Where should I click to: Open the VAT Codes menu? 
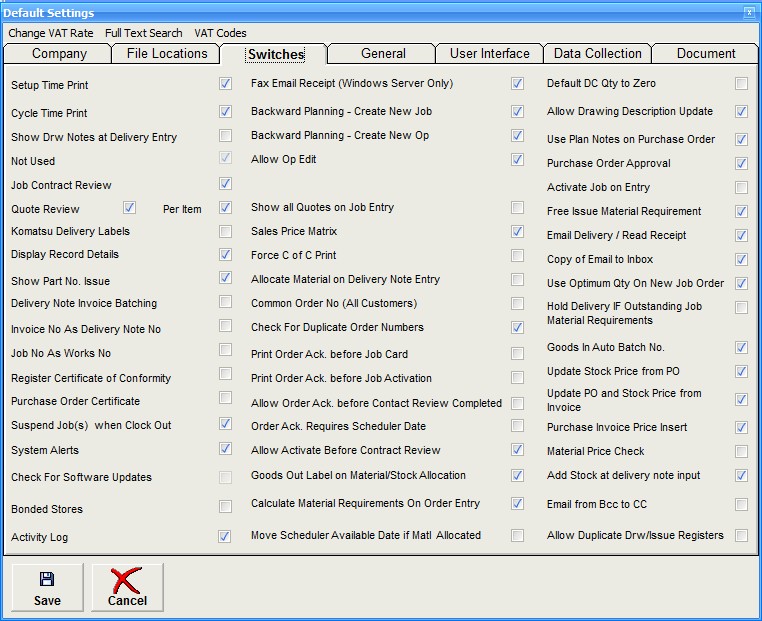pos(219,33)
